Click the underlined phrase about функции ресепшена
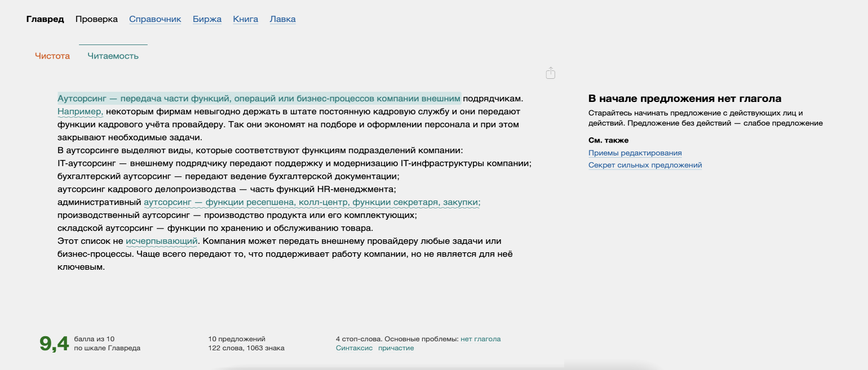The width and height of the screenshot is (868, 370). 312,202
